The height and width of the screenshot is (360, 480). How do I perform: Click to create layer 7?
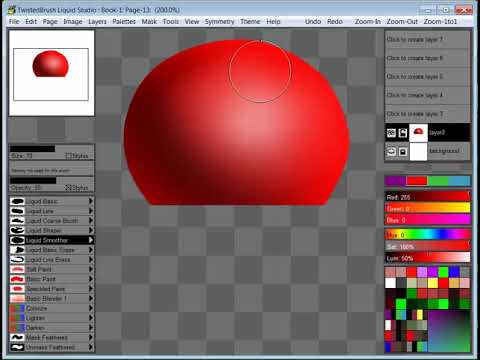[x=427, y=40]
